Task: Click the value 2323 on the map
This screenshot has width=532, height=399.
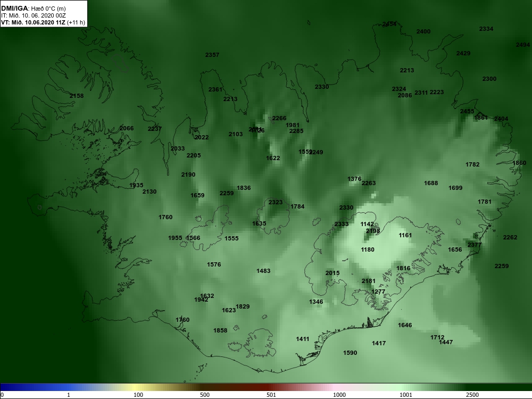Action: pos(276,202)
